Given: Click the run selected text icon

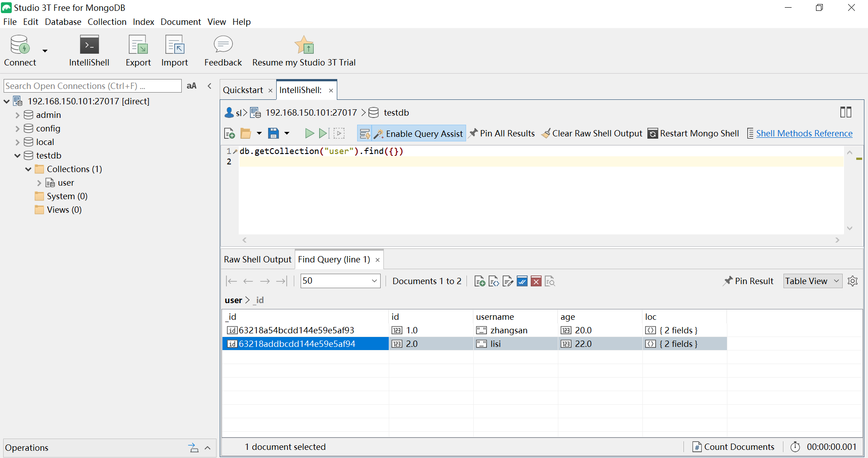Looking at the screenshot, I should (x=339, y=133).
